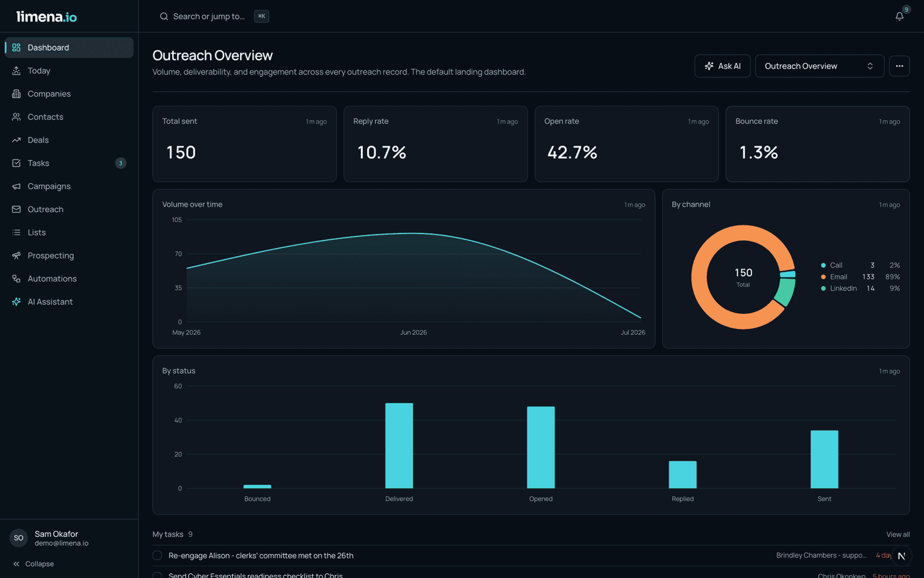Click the Contacts people icon
Screen dimensions: 924x578
pos(16,117)
